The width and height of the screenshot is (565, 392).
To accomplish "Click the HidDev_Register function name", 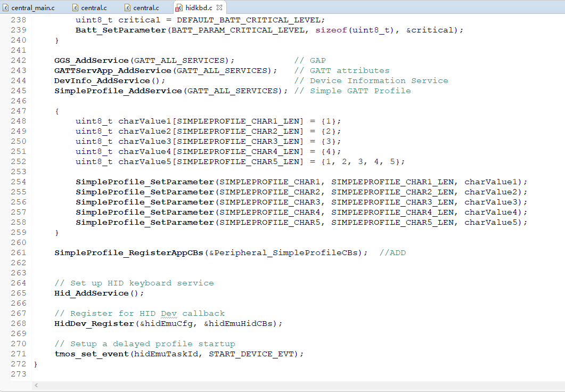I will [x=94, y=323].
